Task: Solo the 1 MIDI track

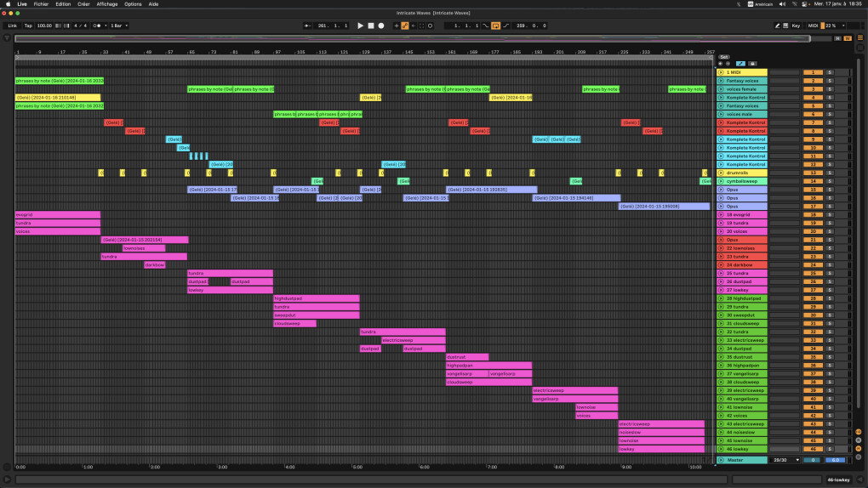Action: pyautogui.click(x=830, y=72)
